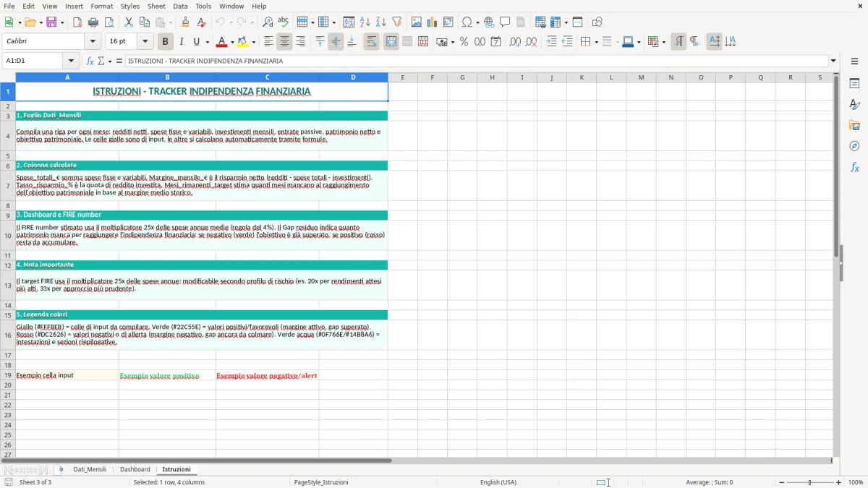868x488 pixels.
Task: Open the Styles menu
Action: tap(130, 6)
